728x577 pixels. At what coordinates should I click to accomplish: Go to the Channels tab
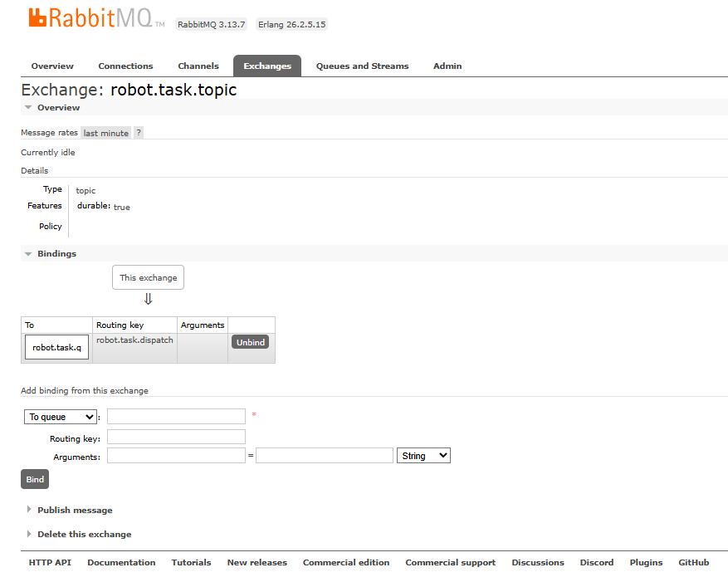click(198, 66)
